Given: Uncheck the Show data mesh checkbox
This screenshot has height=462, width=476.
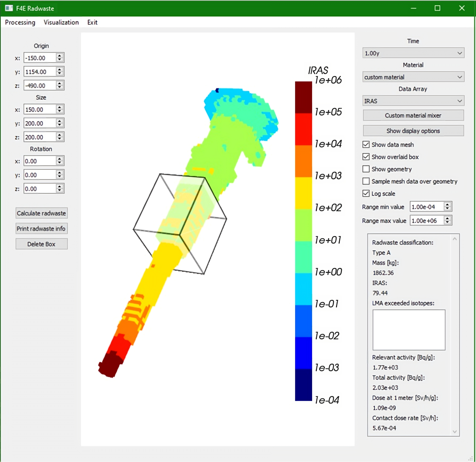Looking at the screenshot, I should (366, 145).
